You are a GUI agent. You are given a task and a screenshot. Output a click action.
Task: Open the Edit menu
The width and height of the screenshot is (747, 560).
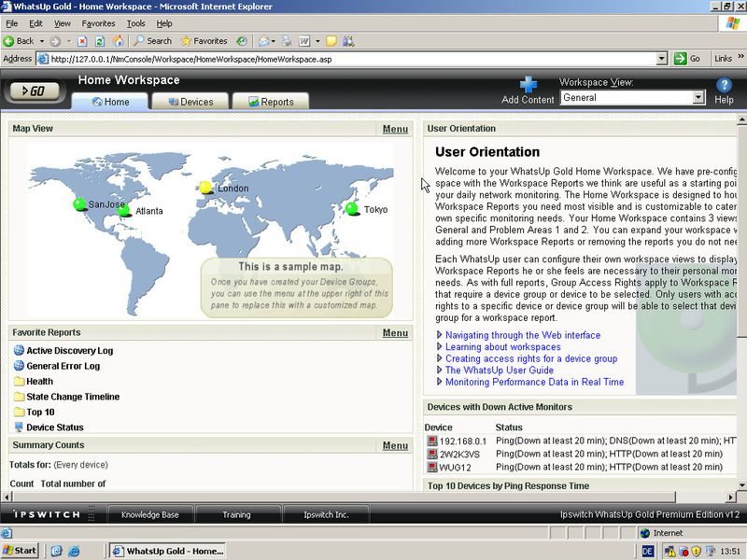coord(35,23)
